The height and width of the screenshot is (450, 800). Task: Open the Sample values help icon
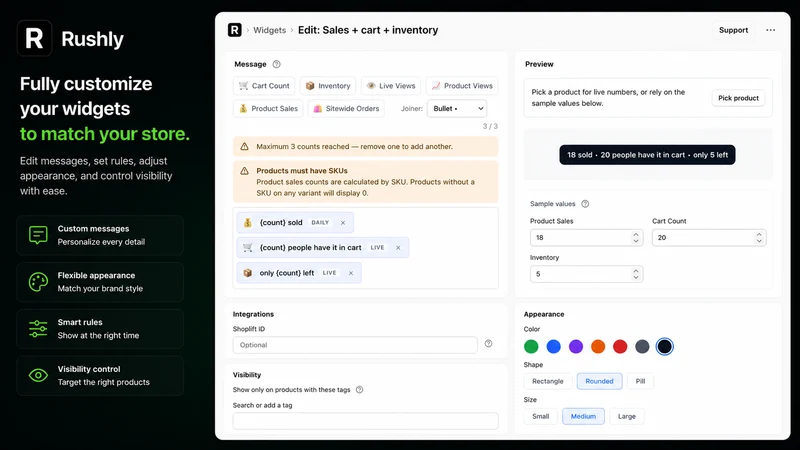585,204
